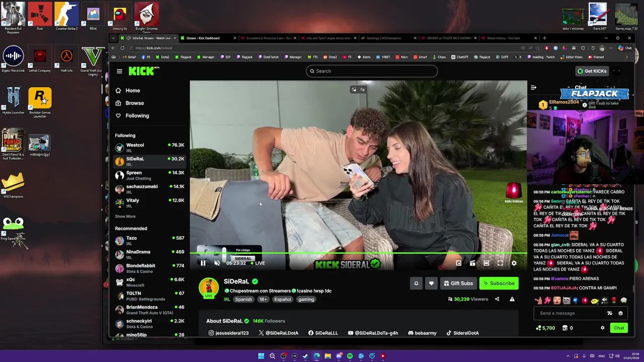Open bebaarmy Discord link
The height and width of the screenshot is (362, 644).
(x=422, y=333)
